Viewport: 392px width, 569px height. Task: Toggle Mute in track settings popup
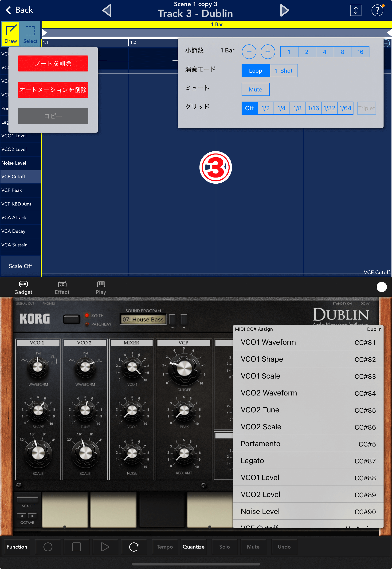[255, 89]
